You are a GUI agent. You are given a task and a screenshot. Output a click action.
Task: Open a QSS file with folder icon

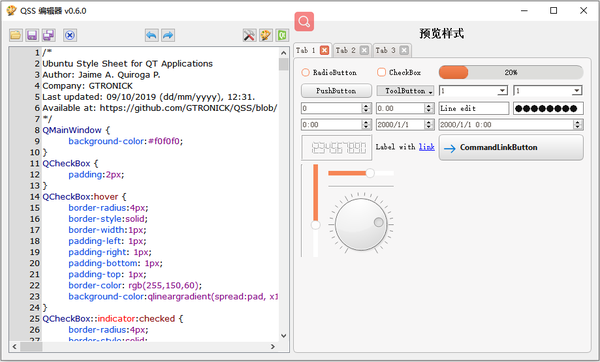[x=16, y=35]
